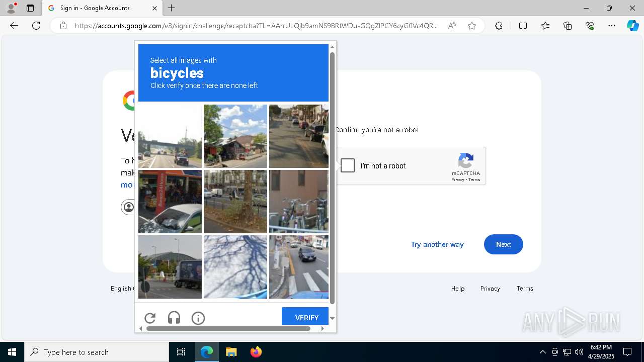
Task: Open captcha help info icon
Action: 198,318
